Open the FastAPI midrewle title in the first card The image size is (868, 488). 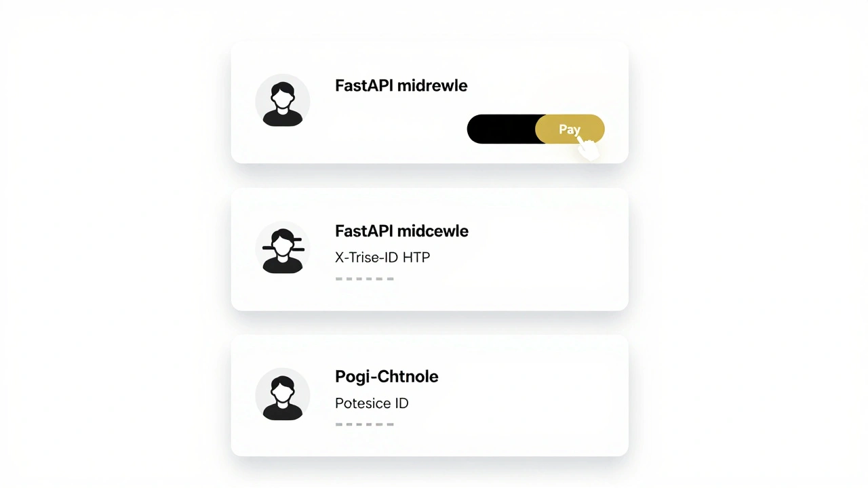401,86
